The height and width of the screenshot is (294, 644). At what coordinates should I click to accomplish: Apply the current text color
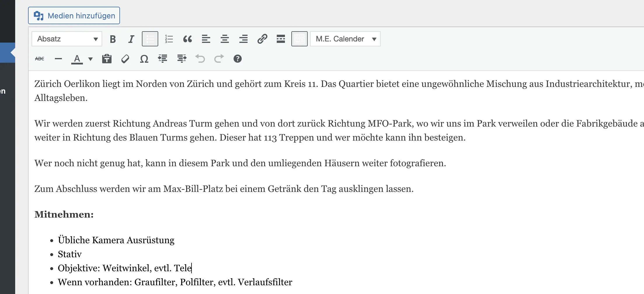(x=77, y=59)
